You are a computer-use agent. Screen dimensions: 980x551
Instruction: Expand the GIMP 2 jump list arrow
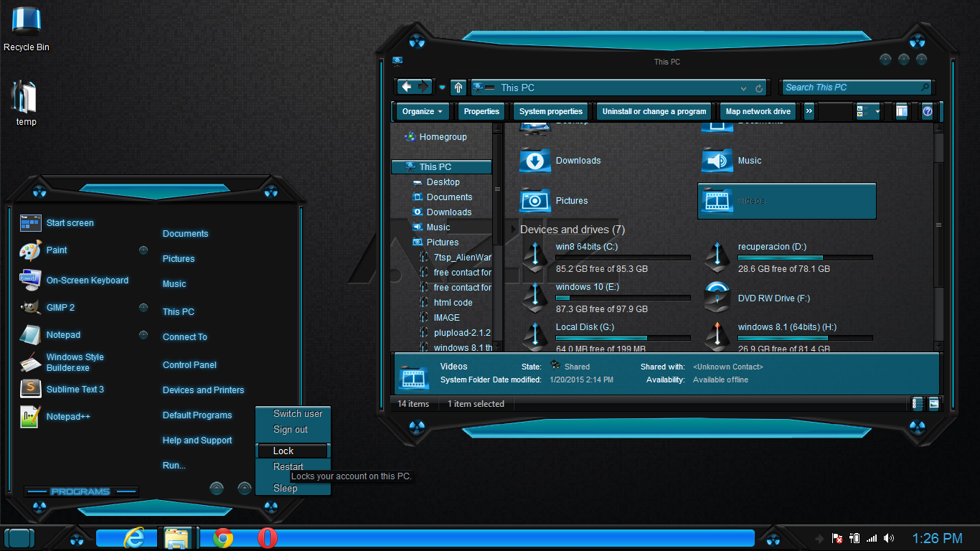pos(143,308)
